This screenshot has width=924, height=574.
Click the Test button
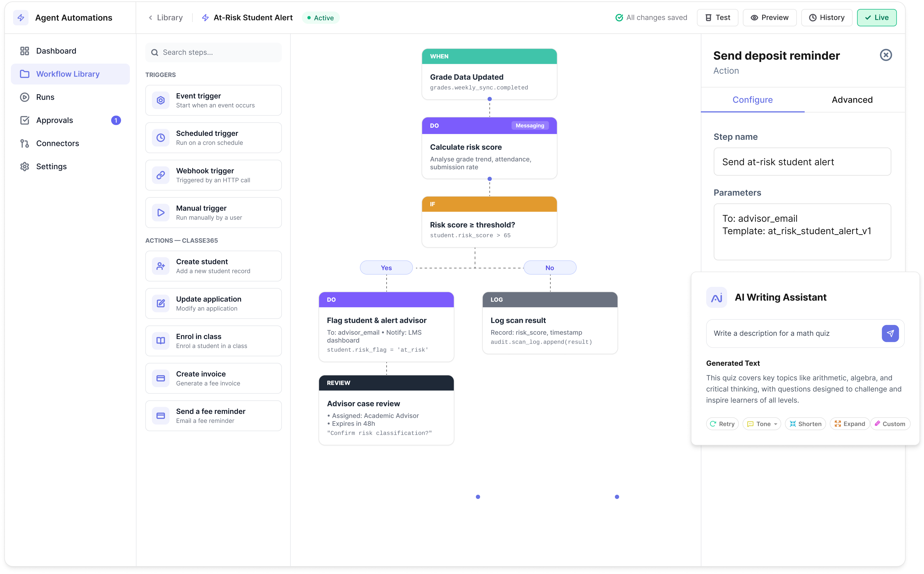pyautogui.click(x=717, y=18)
